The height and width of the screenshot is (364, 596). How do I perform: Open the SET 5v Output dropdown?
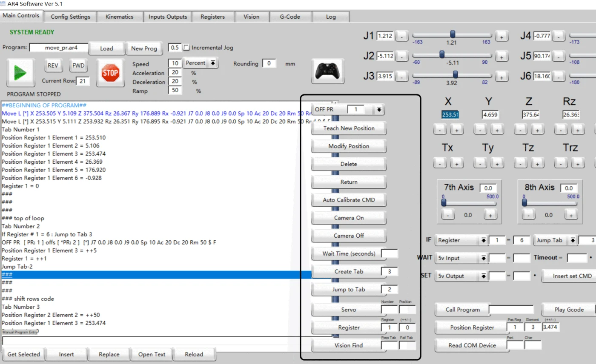(x=461, y=276)
